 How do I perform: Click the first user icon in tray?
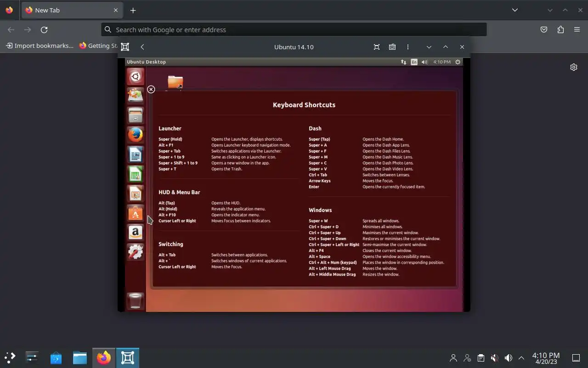click(453, 358)
